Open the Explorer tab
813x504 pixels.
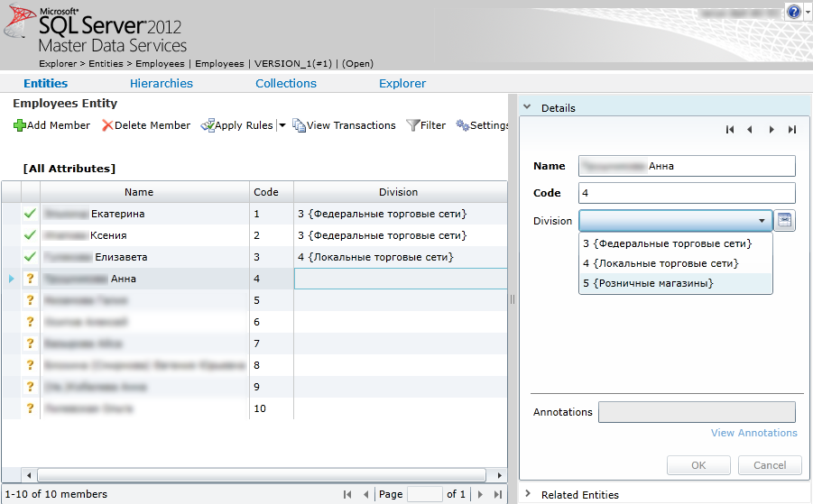(402, 83)
